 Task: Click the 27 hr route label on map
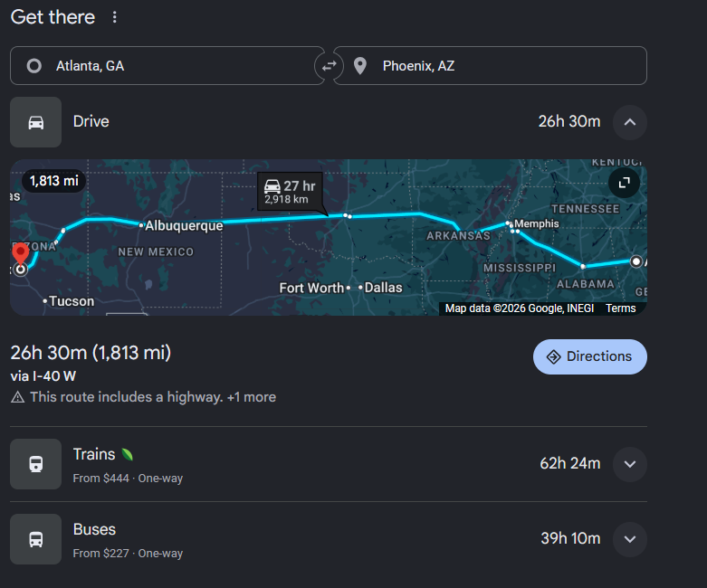click(290, 192)
